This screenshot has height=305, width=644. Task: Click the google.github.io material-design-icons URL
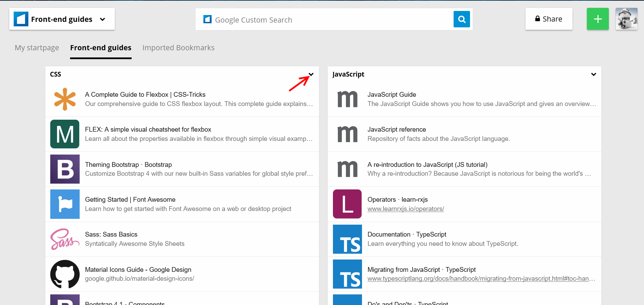[x=139, y=279]
